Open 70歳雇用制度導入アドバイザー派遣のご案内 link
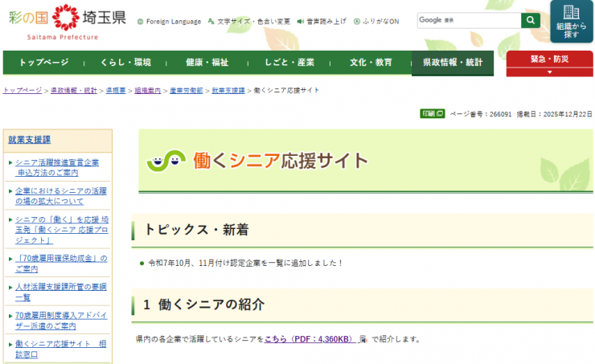The height and width of the screenshot is (364, 595). (61, 321)
